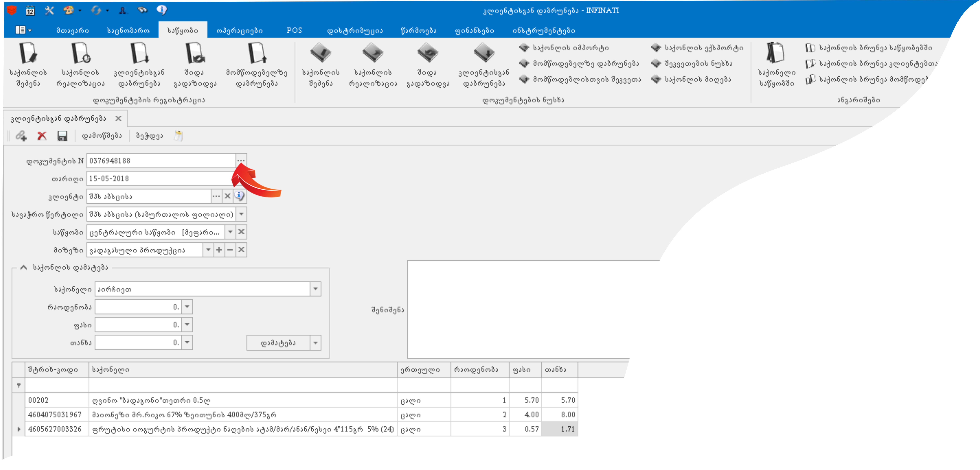Clear the კლიენტი field with X button
Screen dimensions: 980x470
coord(227,196)
